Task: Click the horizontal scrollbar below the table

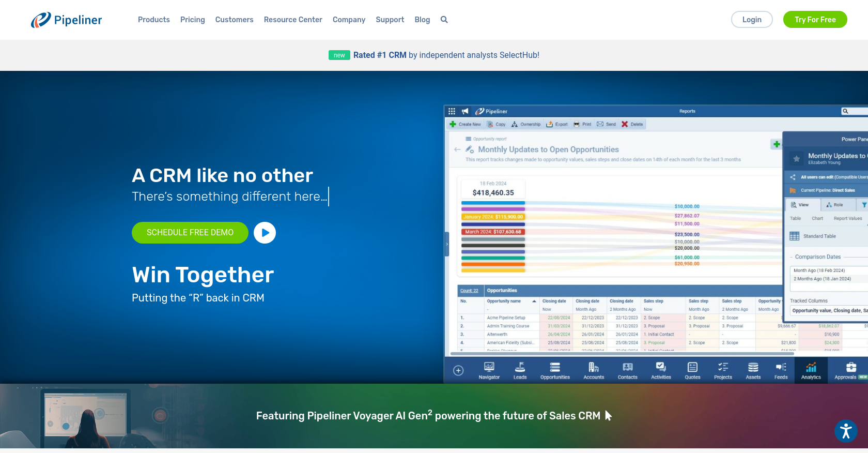Action: pyautogui.click(x=622, y=354)
